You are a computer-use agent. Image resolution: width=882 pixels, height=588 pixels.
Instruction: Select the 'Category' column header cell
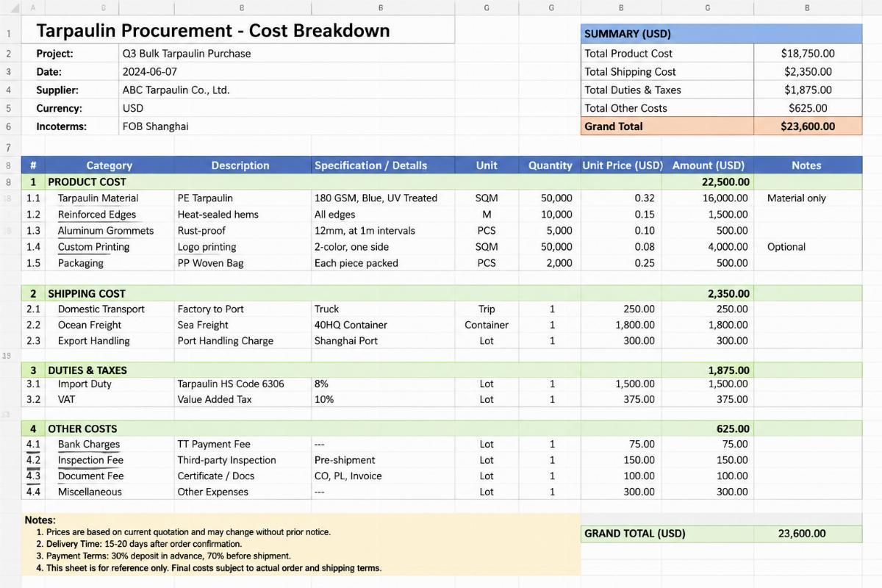[x=110, y=165]
